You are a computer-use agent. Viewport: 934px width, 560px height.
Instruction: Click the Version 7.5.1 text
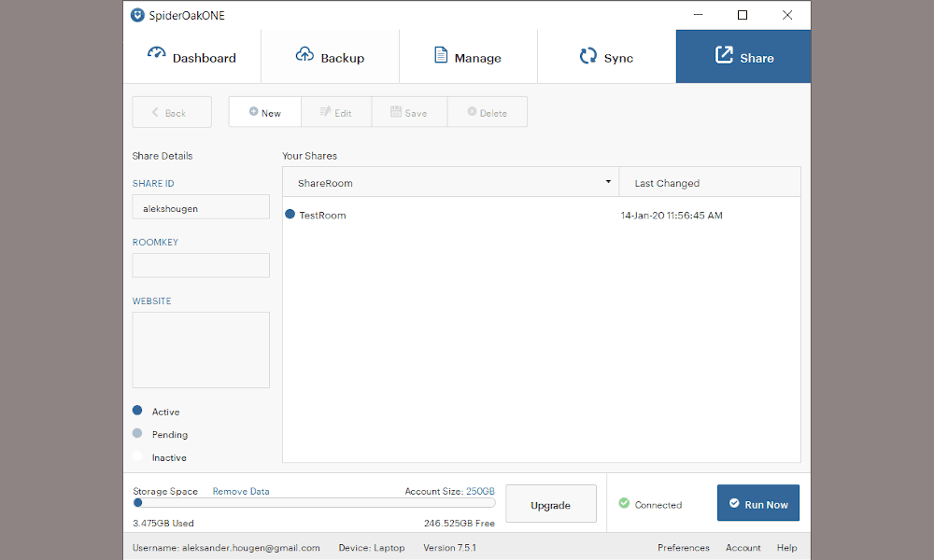pos(450,548)
